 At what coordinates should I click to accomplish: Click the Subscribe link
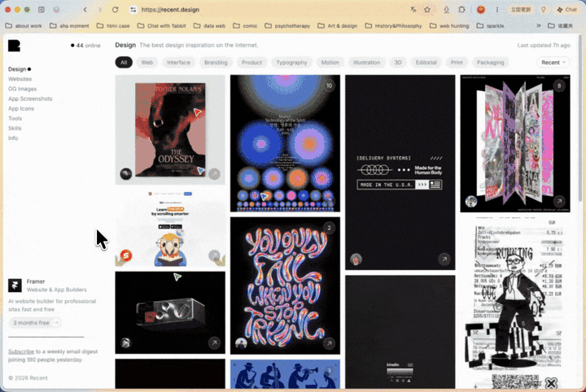[x=21, y=351]
